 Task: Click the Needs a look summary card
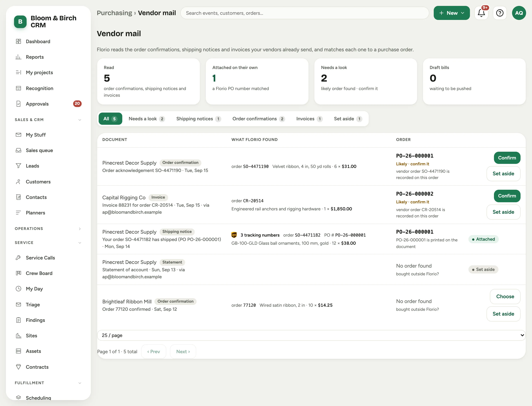click(x=366, y=81)
